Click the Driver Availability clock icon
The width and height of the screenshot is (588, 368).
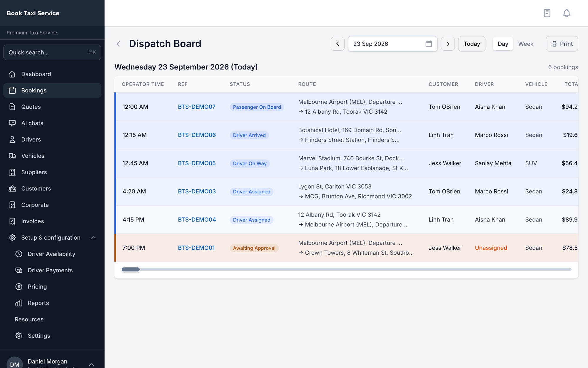[x=19, y=254]
